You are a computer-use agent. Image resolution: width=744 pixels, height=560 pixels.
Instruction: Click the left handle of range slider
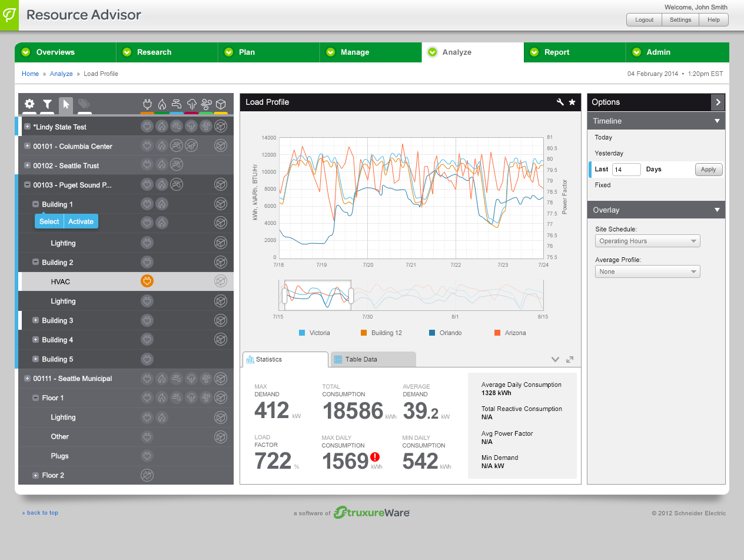pyautogui.click(x=284, y=296)
